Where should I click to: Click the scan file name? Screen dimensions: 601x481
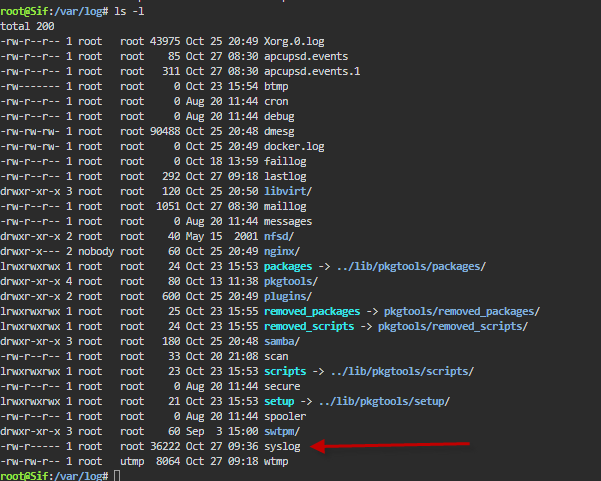click(x=276, y=356)
